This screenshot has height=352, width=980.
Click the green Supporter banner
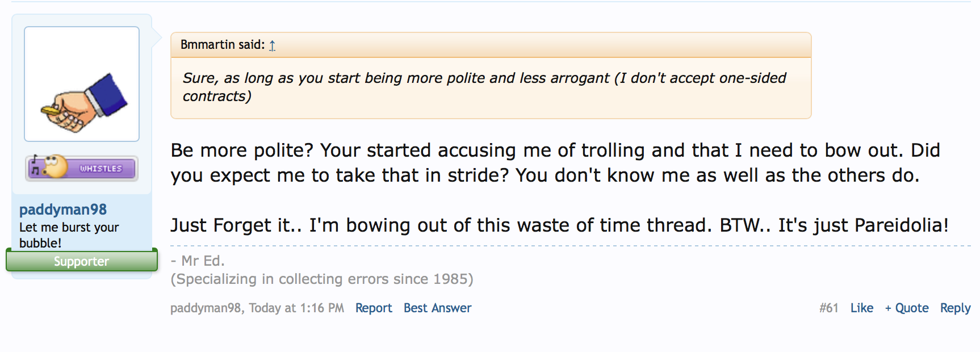point(82,261)
